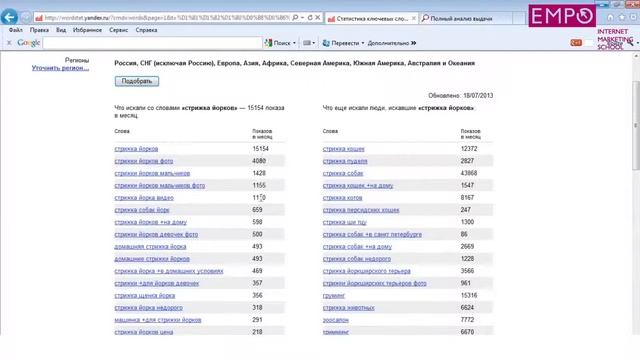This screenshot has height=360, width=640.
Task: Open link 'стрижка ши тцу'
Action: [344, 222]
